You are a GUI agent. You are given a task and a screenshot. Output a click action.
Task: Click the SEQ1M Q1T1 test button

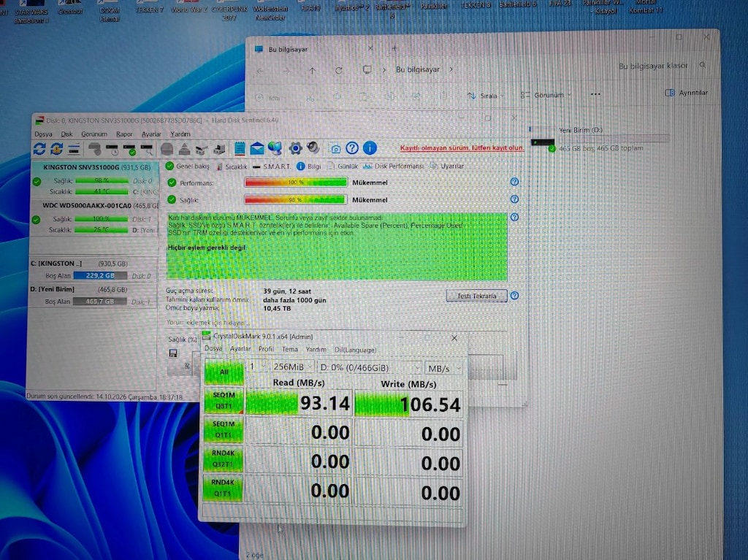click(224, 429)
